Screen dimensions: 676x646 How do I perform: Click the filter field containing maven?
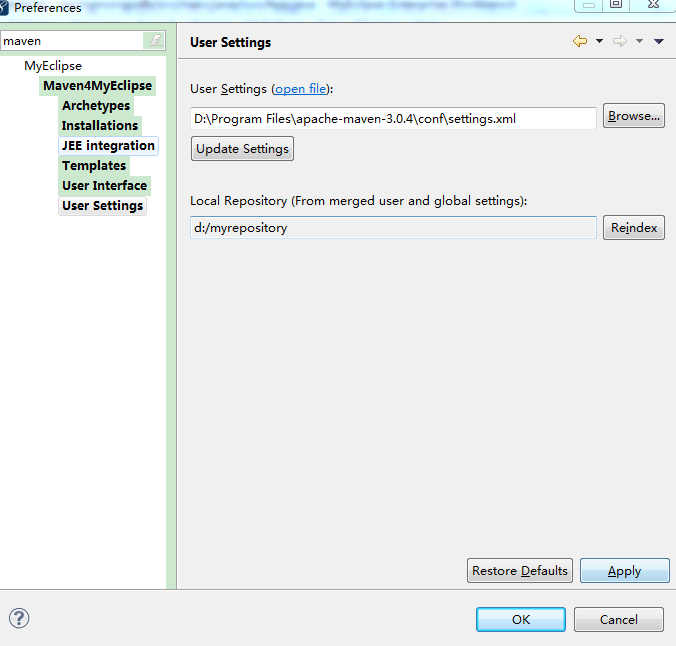pyautogui.click(x=72, y=41)
